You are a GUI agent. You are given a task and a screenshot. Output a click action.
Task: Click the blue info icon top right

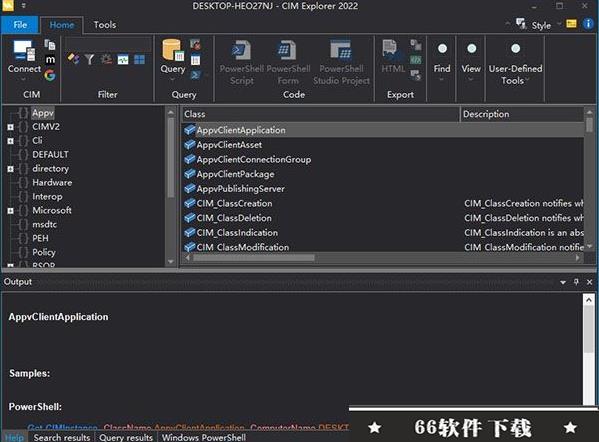(588, 24)
